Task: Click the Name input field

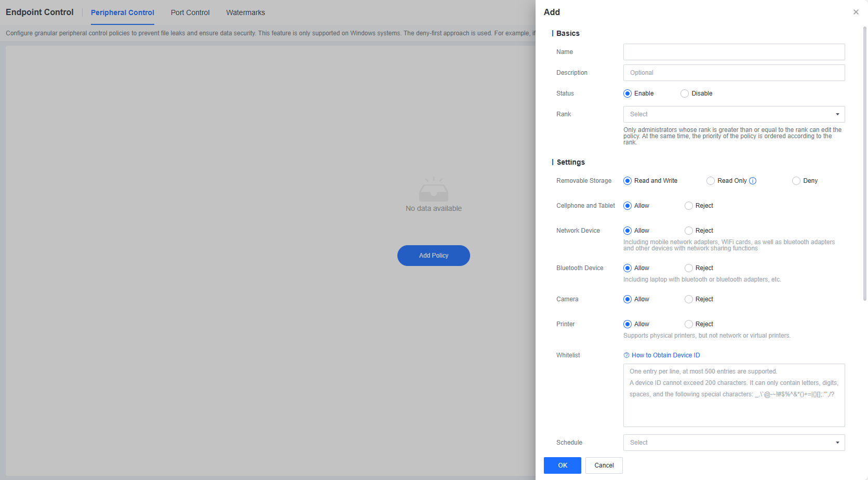Action: point(734,52)
